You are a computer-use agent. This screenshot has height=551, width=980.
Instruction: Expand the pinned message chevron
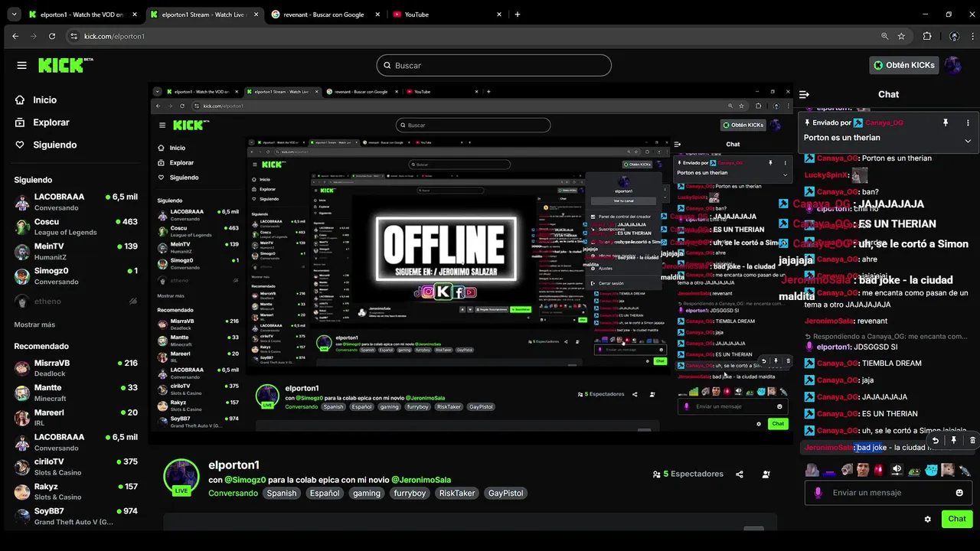[968, 141]
